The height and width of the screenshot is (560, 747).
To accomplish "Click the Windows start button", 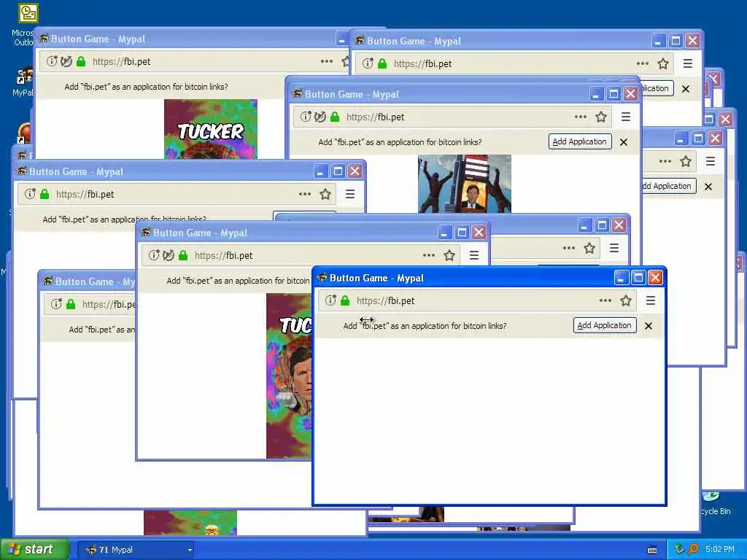I will pos(35,549).
